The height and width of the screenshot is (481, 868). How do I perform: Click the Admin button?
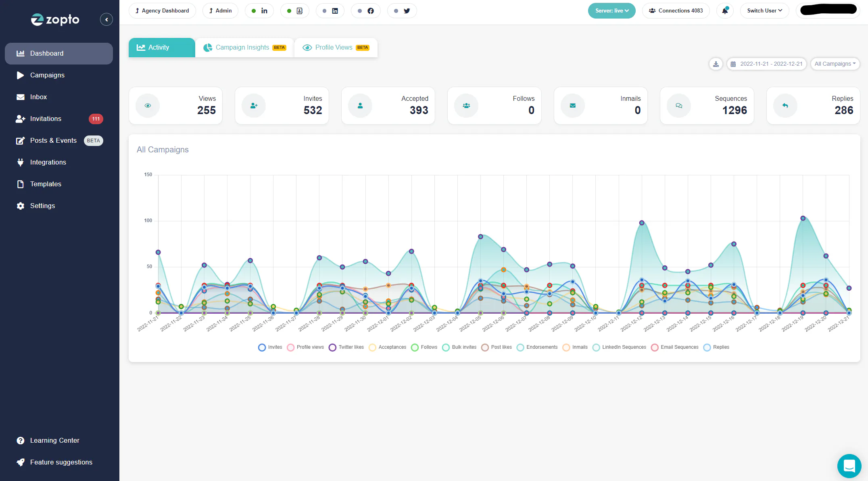220,11
